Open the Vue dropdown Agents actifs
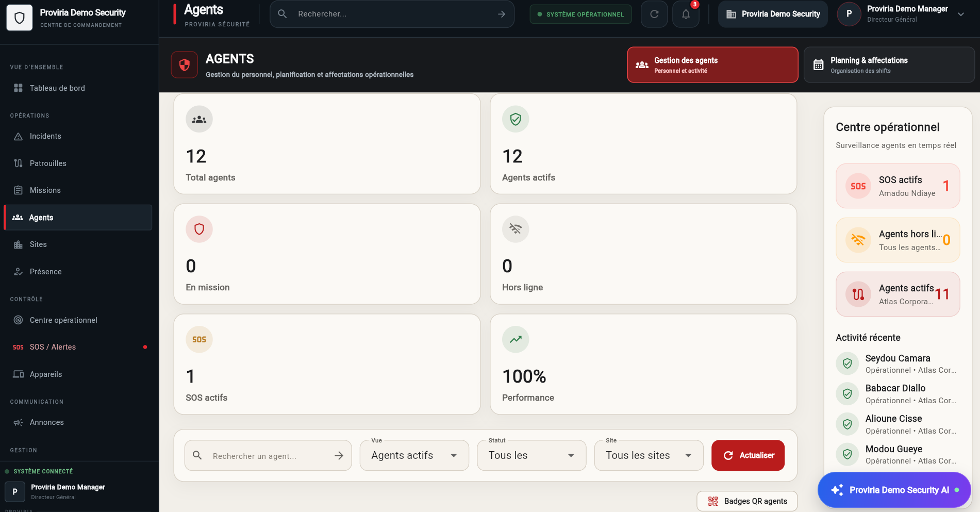 pos(414,455)
